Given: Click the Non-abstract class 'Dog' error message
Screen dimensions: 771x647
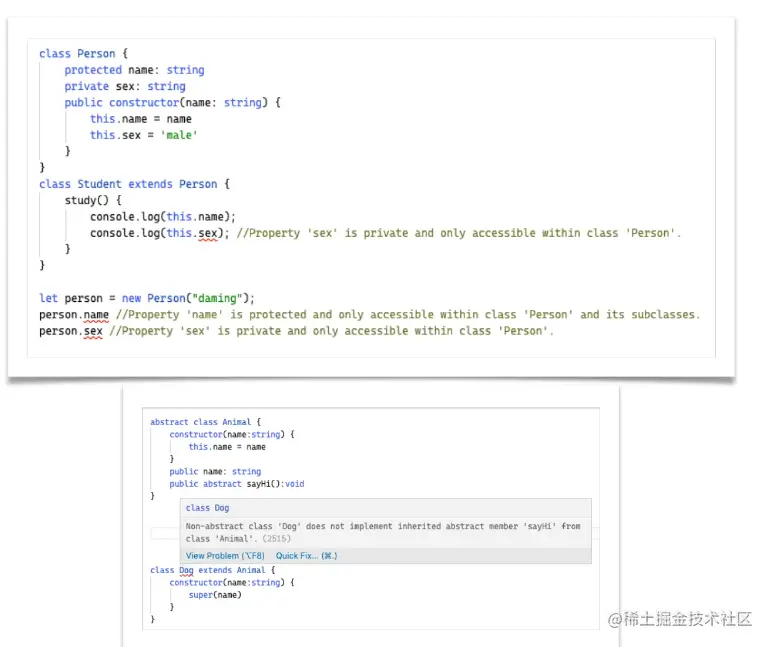Looking at the screenshot, I should tap(383, 532).
